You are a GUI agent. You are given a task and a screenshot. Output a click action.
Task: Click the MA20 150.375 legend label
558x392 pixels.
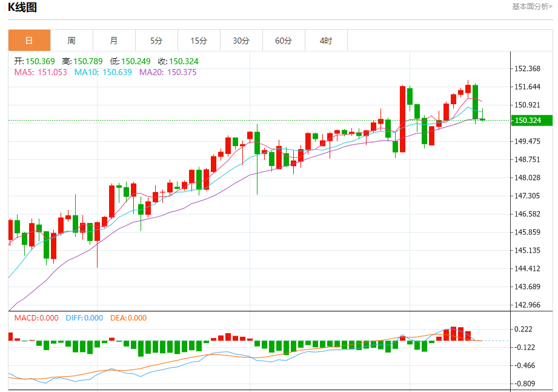click(168, 72)
